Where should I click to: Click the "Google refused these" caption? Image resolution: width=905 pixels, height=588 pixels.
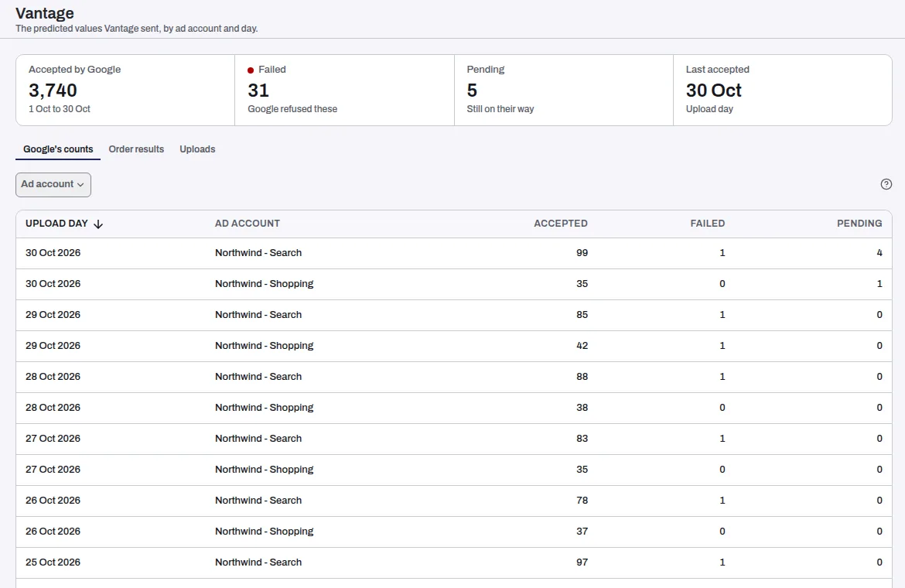coord(292,109)
